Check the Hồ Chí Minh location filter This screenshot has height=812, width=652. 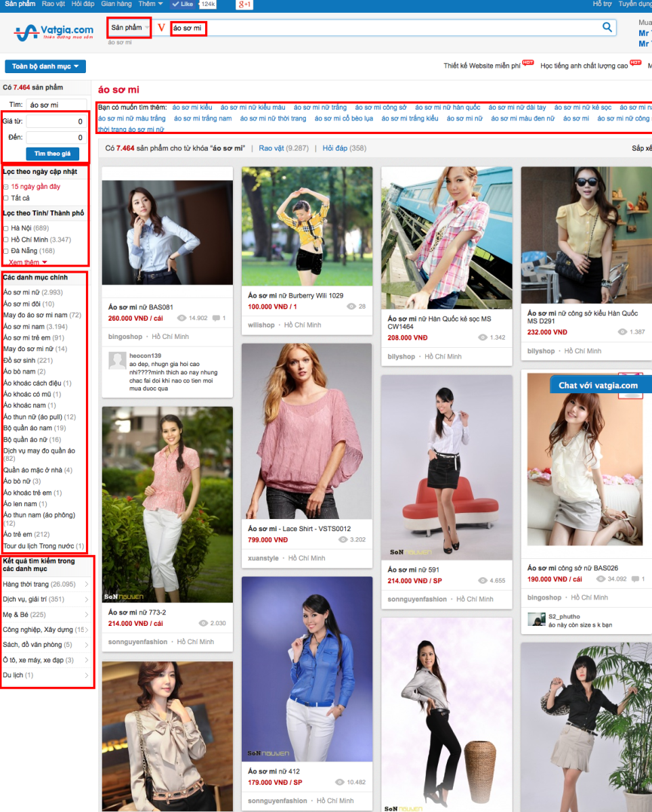[x=6, y=240]
